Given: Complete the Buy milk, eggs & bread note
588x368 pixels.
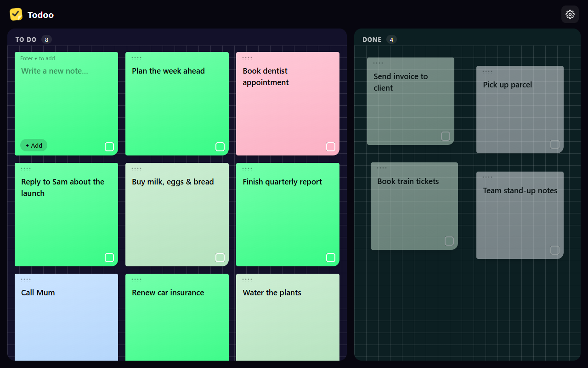Looking at the screenshot, I should [x=220, y=258].
